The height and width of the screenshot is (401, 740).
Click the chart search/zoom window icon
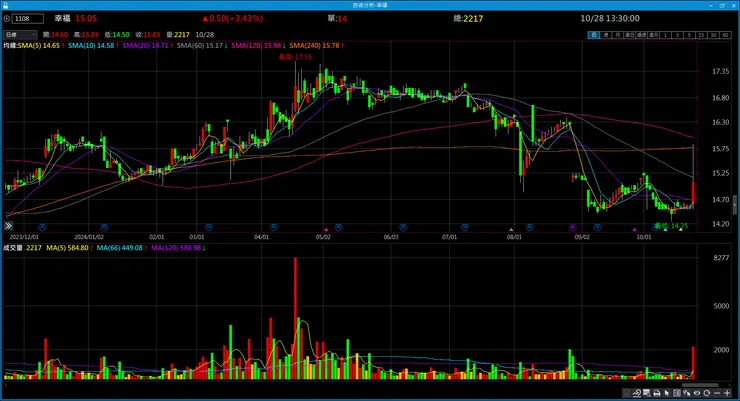click(647, 393)
